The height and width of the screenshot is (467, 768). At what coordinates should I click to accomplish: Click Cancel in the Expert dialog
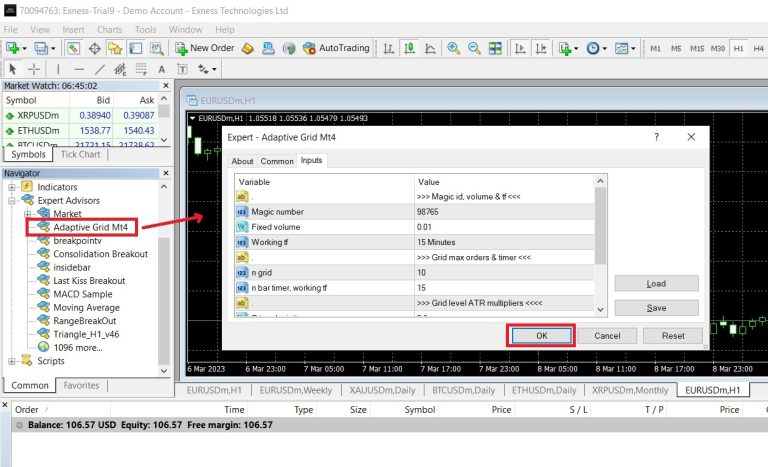pos(607,336)
